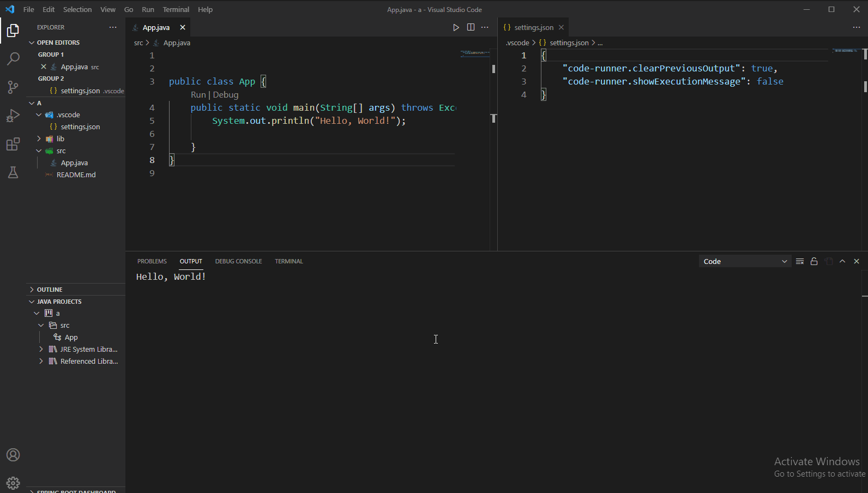Switch to the Problems panel tab

(x=152, y=261)
